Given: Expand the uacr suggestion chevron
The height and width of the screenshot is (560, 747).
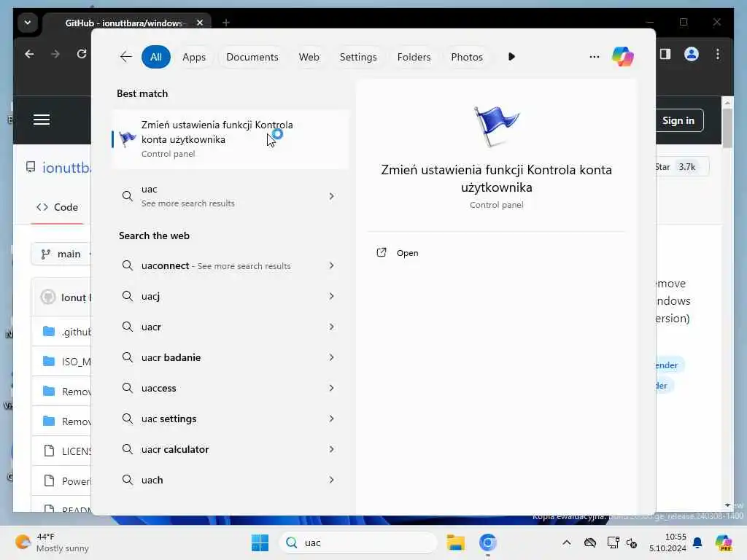Looking at the screenshot, I should [331, 327].
